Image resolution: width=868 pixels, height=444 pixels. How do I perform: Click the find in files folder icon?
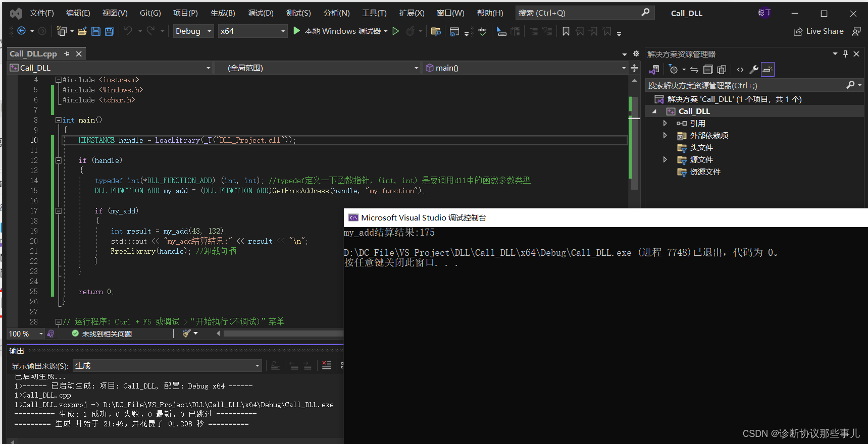(x=436, y=32)
